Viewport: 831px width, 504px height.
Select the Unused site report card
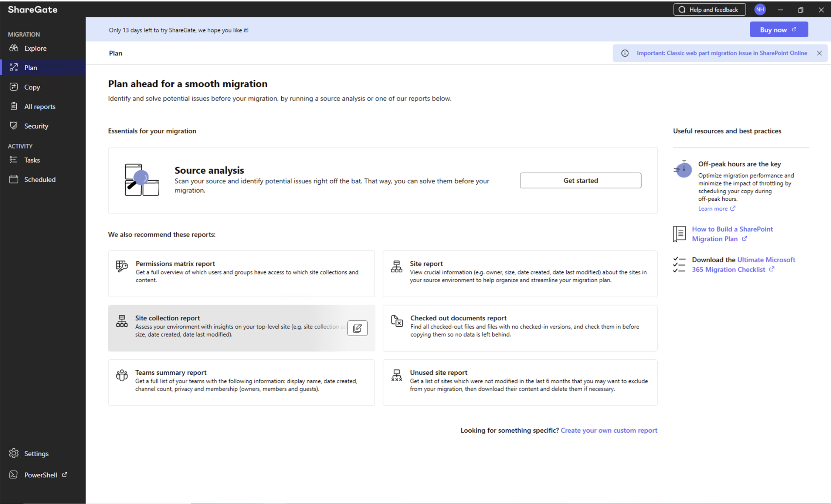click(x=520, y=383)
